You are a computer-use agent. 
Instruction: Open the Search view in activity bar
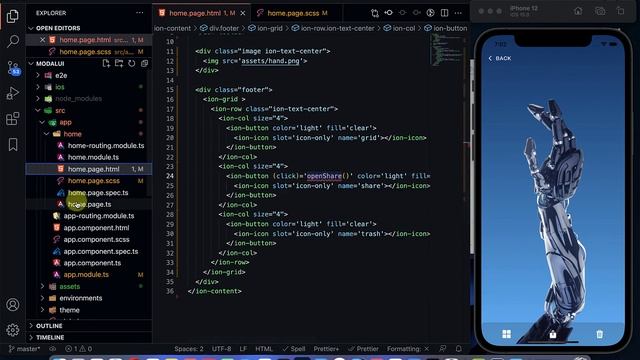pos(13,41)
